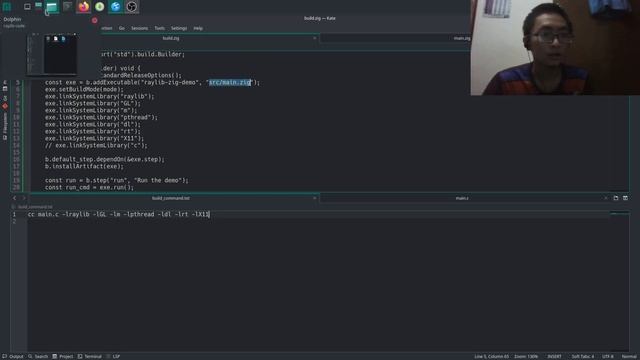Click the Dolphin file manager taskbar icon
Screen dimensions: 640x360
pos(52,7)
